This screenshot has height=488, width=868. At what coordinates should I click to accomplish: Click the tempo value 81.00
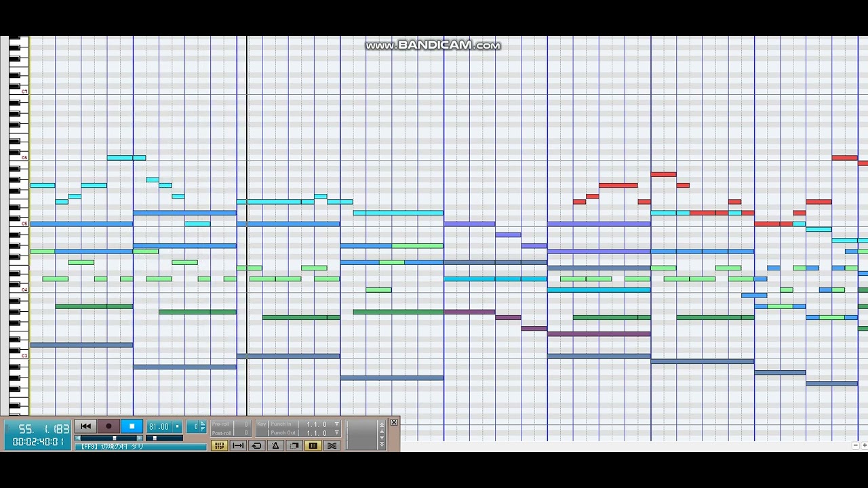pos(159,426)
